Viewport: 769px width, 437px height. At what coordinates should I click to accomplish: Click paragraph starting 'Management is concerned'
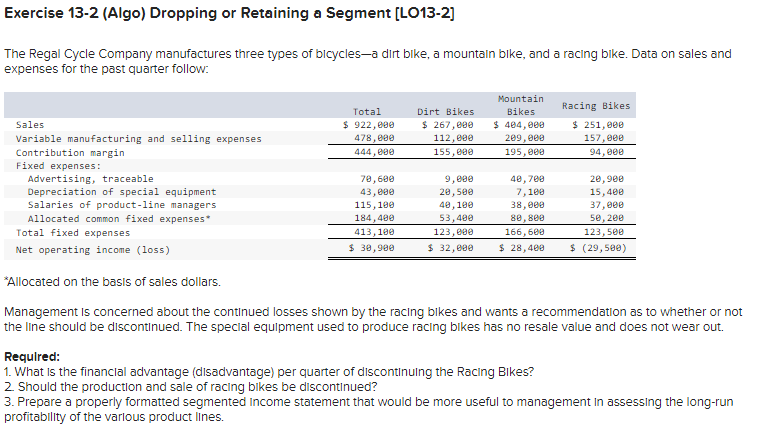point(373,319)
